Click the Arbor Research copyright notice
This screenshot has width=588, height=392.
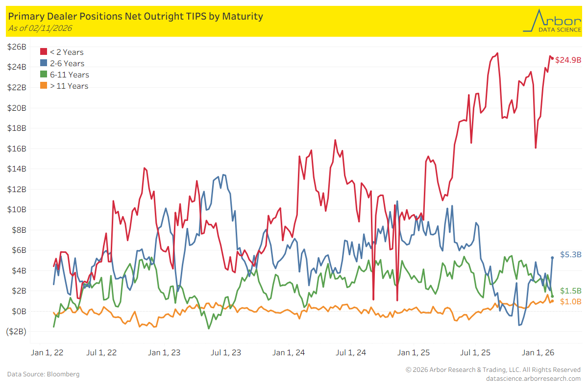[x=493, y=369]
